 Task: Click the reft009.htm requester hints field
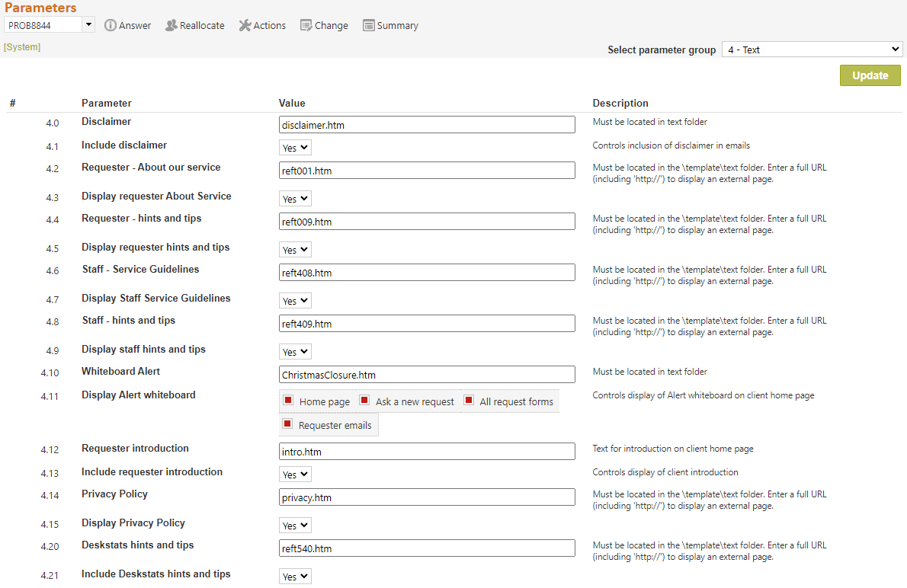tap(427, 222)
